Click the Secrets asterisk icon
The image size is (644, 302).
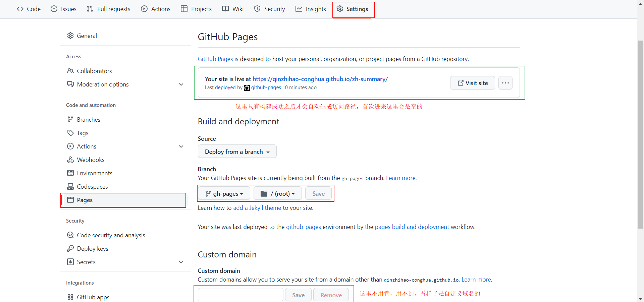(x=70, y=262)
